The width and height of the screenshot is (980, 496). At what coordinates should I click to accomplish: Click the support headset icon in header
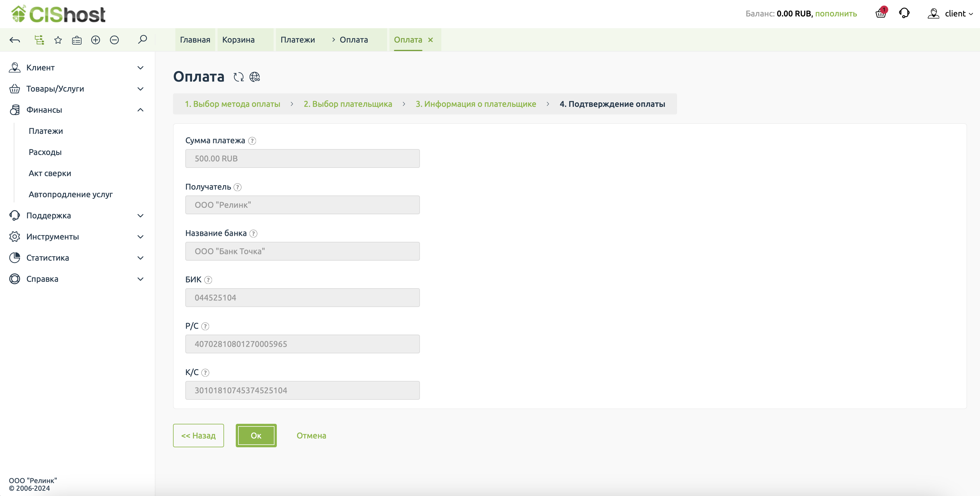click(x=904, y=13)
